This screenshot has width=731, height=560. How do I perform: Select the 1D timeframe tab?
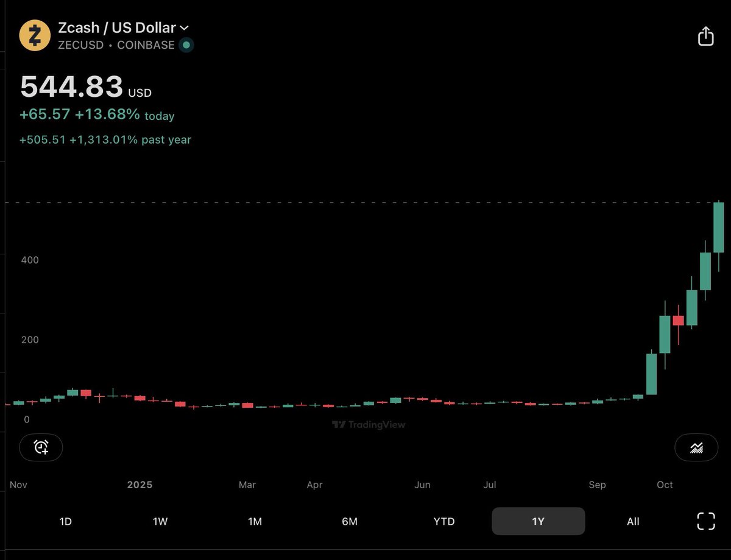66,522
